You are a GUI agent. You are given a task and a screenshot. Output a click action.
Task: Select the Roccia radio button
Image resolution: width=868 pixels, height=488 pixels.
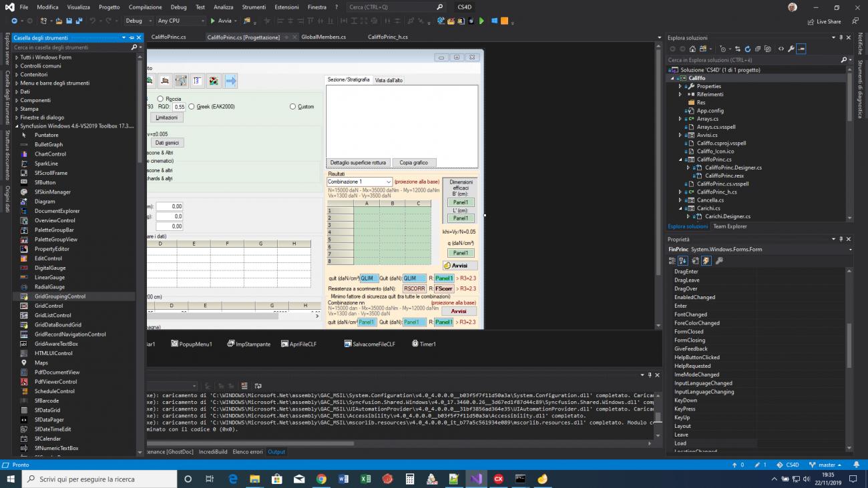point(160,99)
